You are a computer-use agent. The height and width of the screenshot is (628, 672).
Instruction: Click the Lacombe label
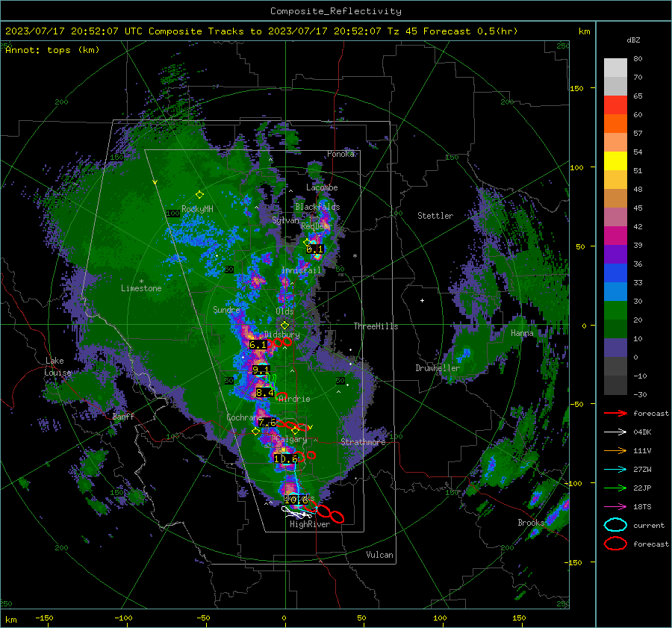click(322, 187)
